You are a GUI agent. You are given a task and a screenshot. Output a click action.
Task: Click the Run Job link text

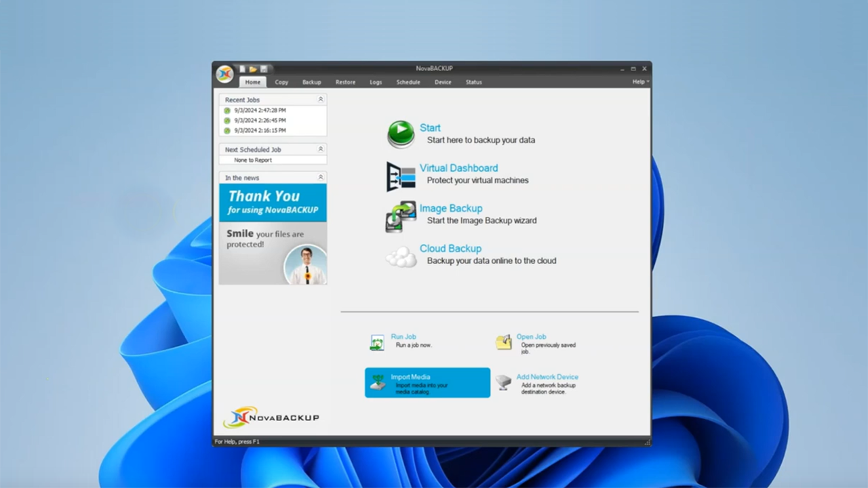click(403, 337)
